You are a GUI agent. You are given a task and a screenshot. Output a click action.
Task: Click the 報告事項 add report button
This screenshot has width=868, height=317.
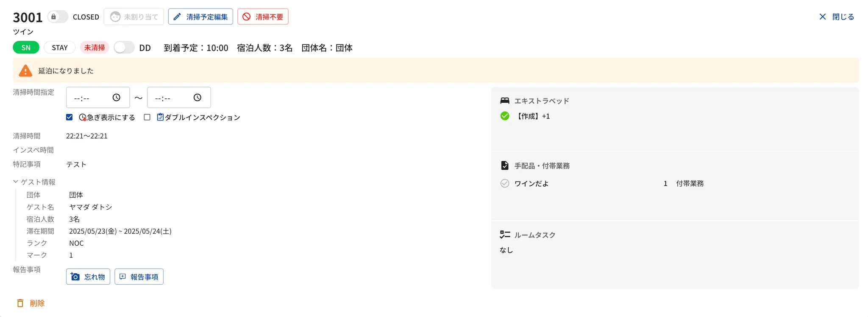click(139, 277)
